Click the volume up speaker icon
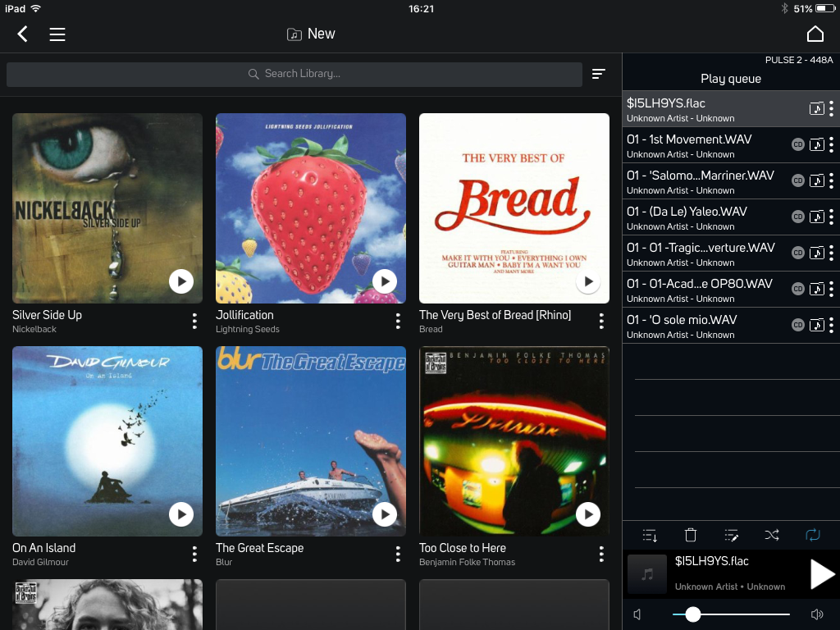 click(x=817, y=614)
